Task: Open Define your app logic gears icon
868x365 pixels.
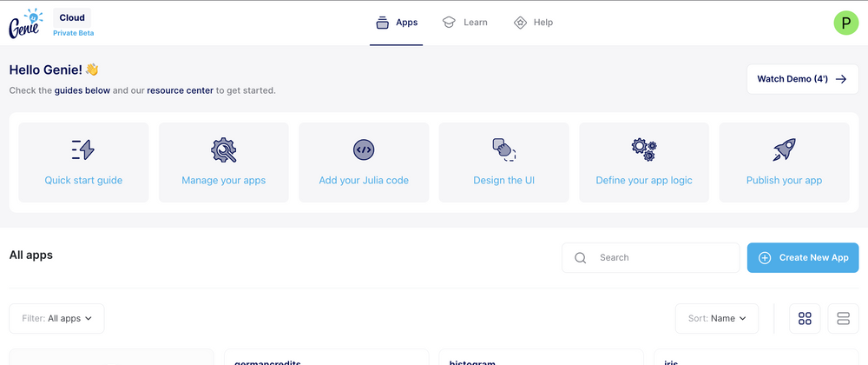Action: pyautogui.click(x=644, y=149)
